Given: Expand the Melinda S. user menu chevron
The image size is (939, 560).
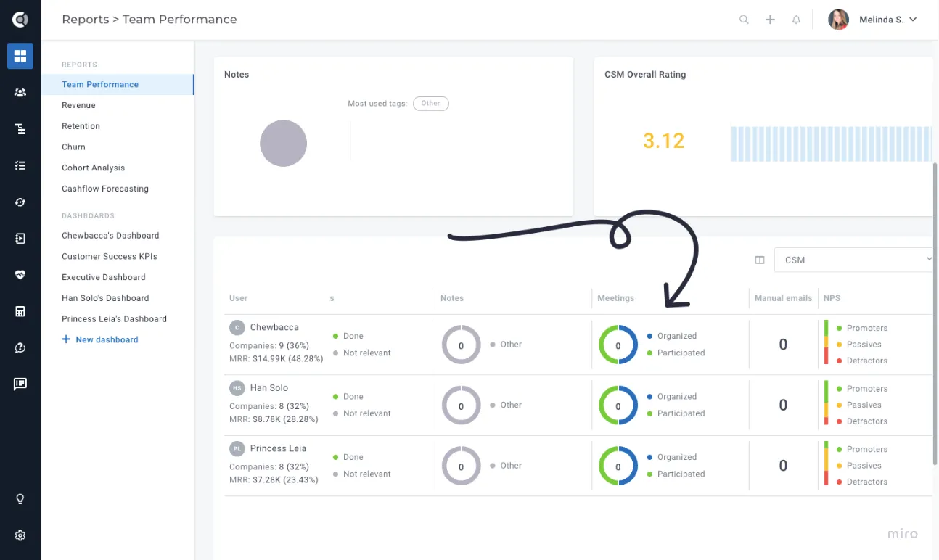Looking at the screenshot, I should coord(913,20).
